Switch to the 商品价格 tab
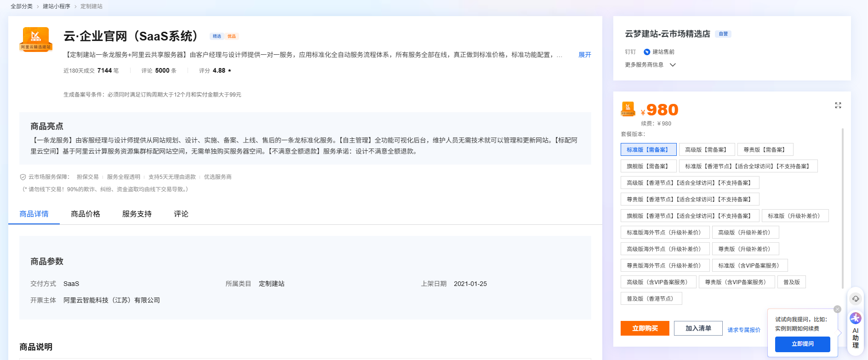The height and width of the screenshot is (360, 868). [x=86, y=214]
